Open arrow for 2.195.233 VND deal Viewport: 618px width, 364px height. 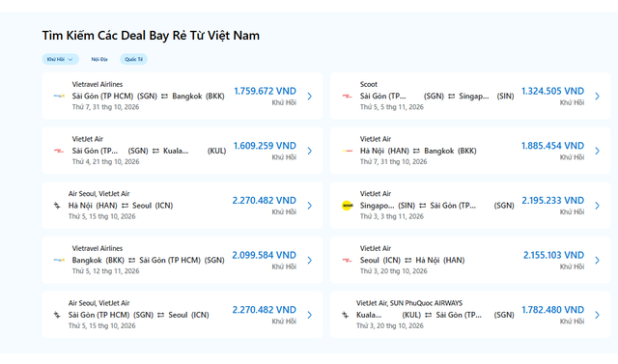(598, 206)
